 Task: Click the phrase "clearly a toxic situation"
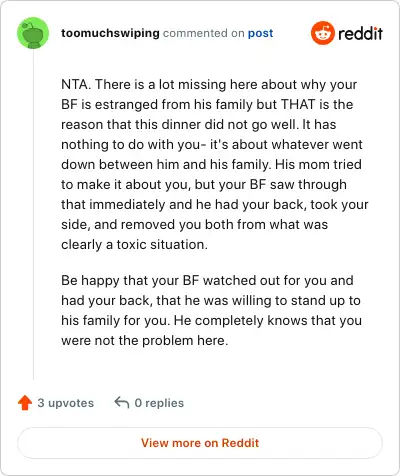click(x=133, y=245)
